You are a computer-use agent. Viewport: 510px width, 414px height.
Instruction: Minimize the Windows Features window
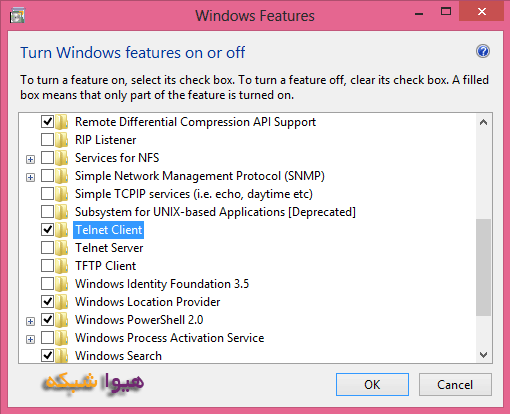click(x=419, y=13)
